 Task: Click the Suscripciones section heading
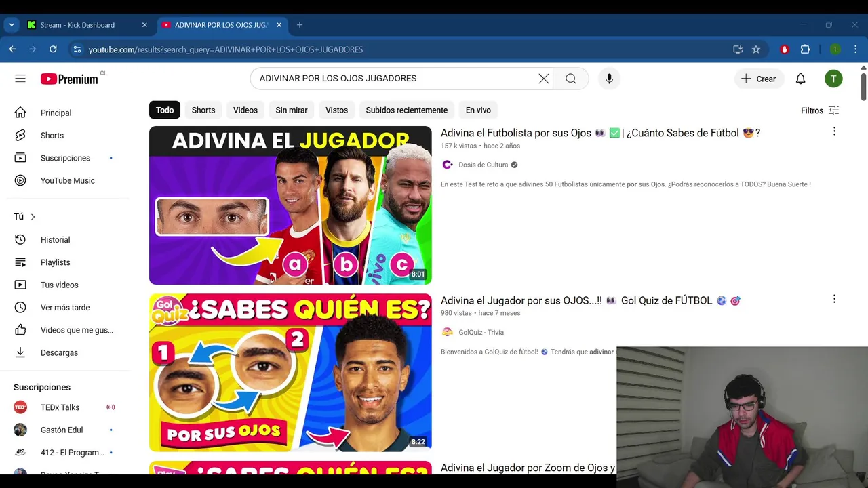tap(42, 387)
